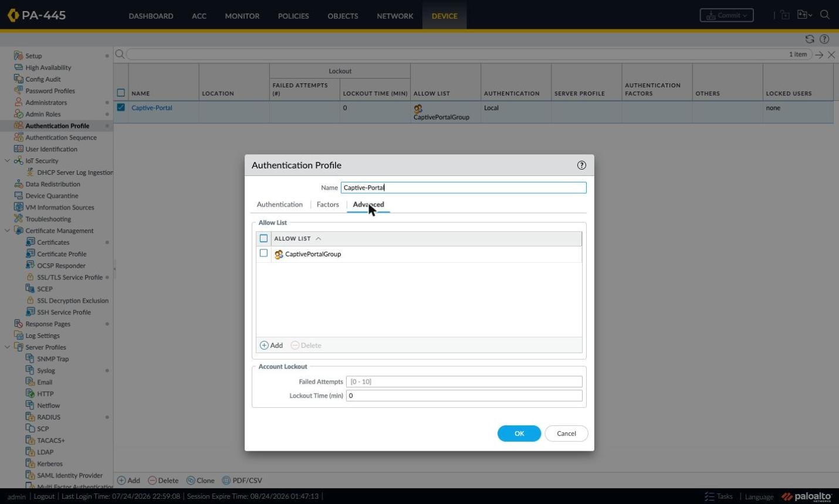Select Device Quarantine in sidebar
839x504 pixels.
52,196
